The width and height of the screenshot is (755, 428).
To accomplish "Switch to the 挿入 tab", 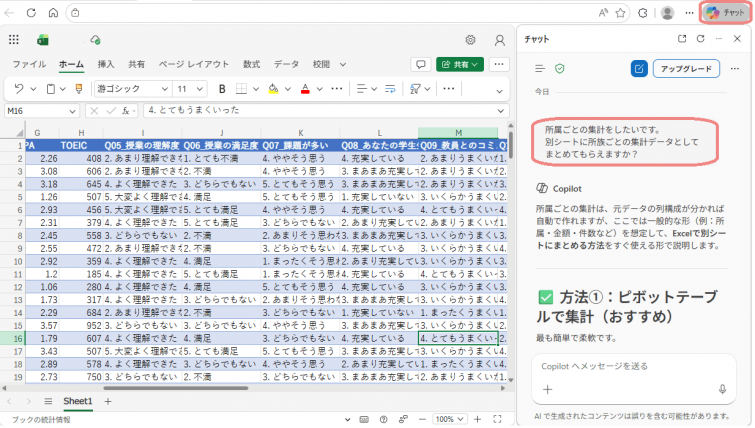I will (x=106, y=65).
